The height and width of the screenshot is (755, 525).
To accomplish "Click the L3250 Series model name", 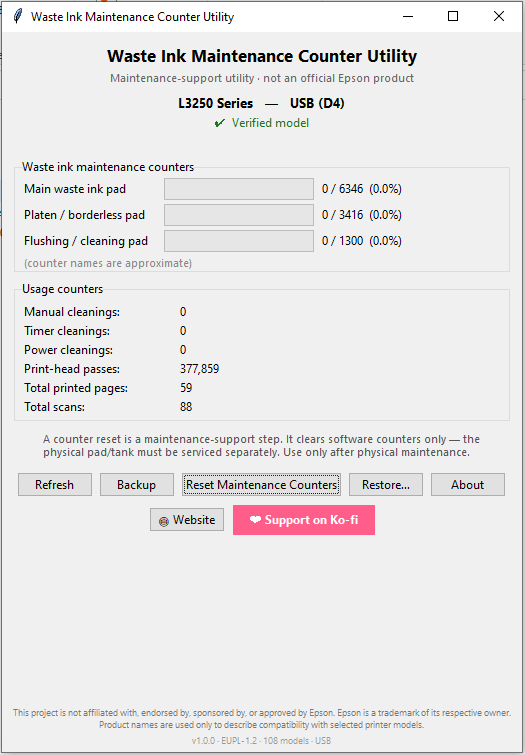I will pyautogui.click(x=215, y=104).
